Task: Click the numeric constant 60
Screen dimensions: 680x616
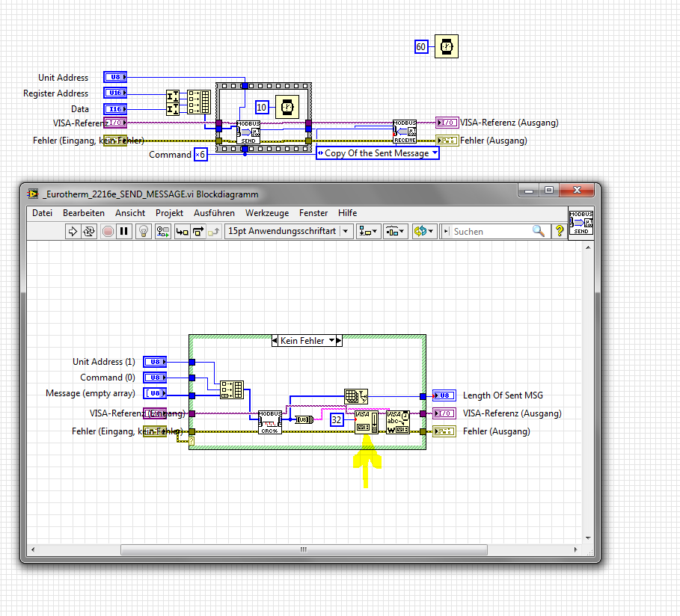Action: point(421,47)
